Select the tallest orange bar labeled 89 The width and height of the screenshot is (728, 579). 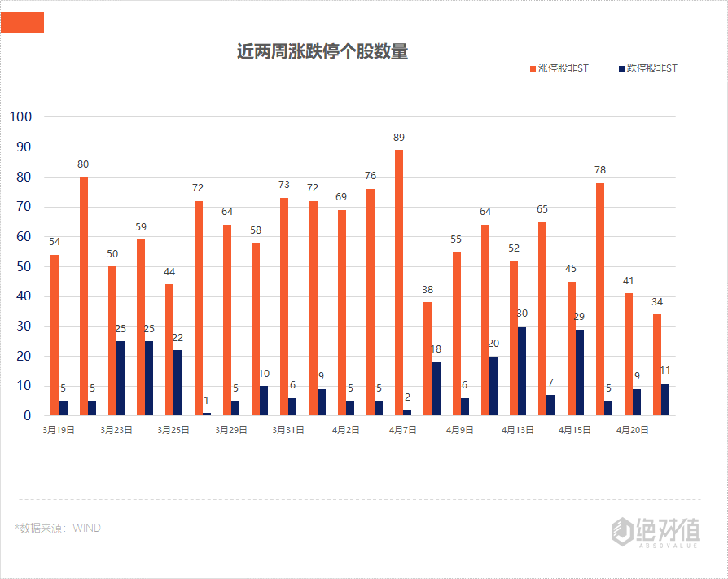(399, 283)
